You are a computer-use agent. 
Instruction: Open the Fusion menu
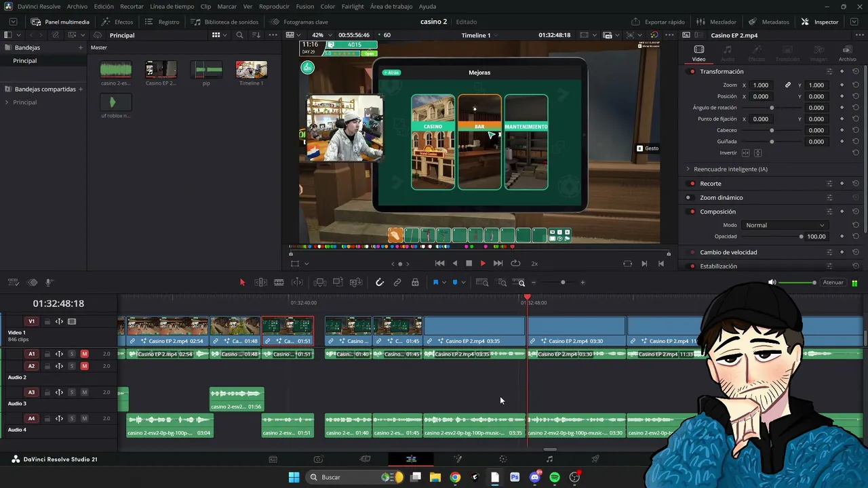[305, 6]
